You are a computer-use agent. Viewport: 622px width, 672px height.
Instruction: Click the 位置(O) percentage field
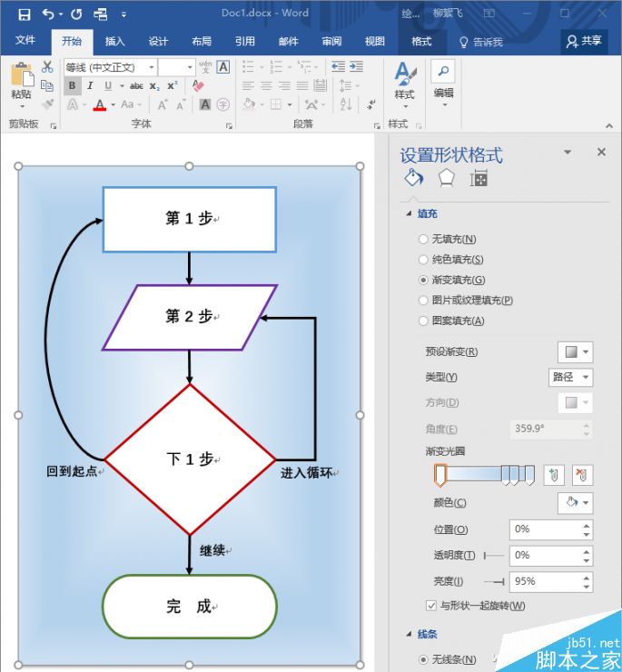coord(546,529)
